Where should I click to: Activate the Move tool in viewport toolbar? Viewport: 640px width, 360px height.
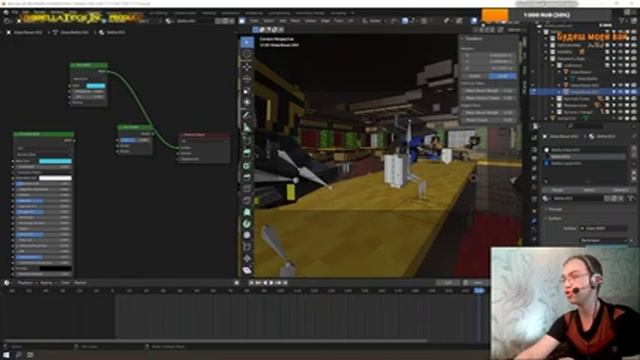click(x=247, y=67)
